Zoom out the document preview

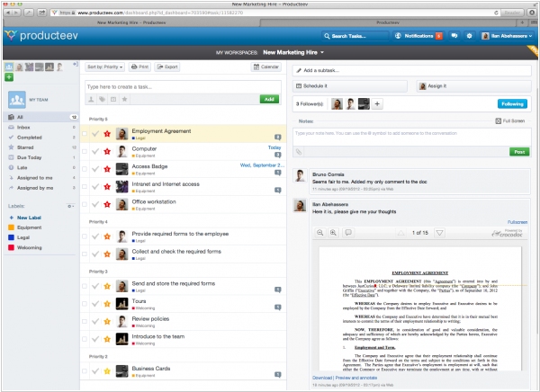coord(319,233)
